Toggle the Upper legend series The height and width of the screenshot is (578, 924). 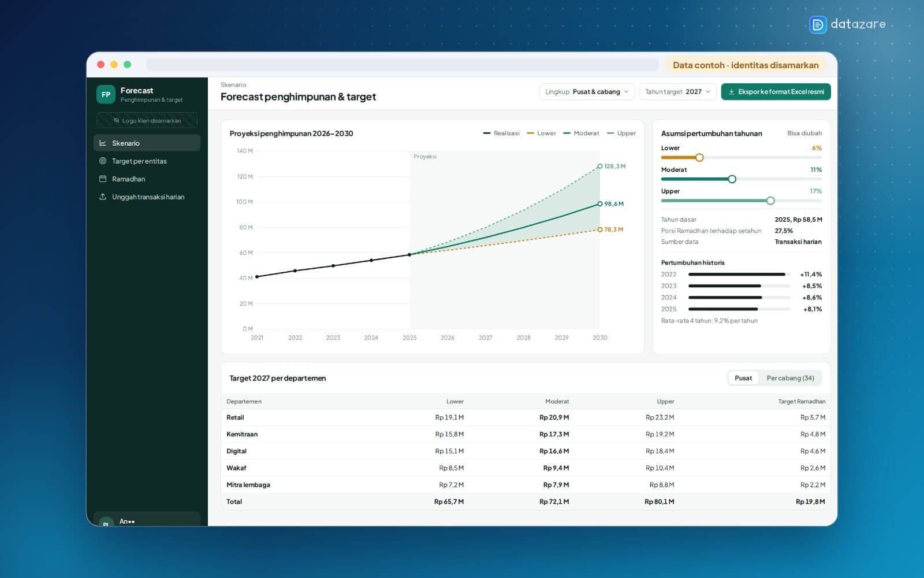(621, 134)
